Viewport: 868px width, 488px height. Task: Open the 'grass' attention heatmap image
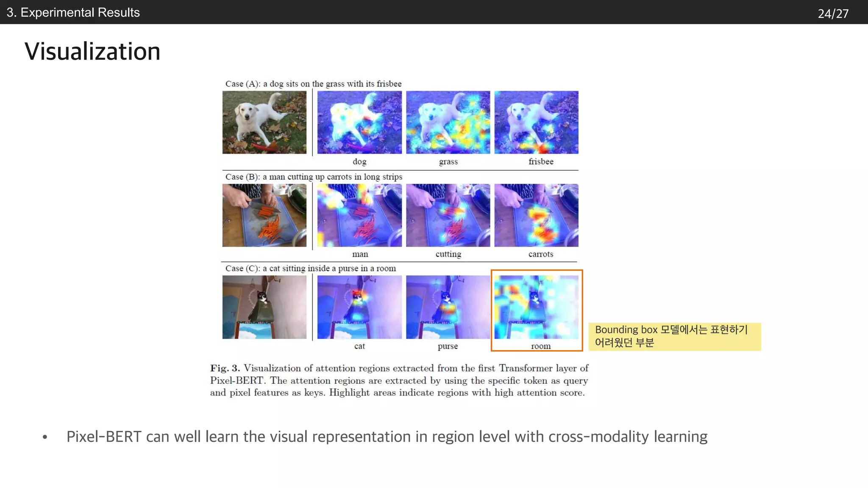coord(448,122)
